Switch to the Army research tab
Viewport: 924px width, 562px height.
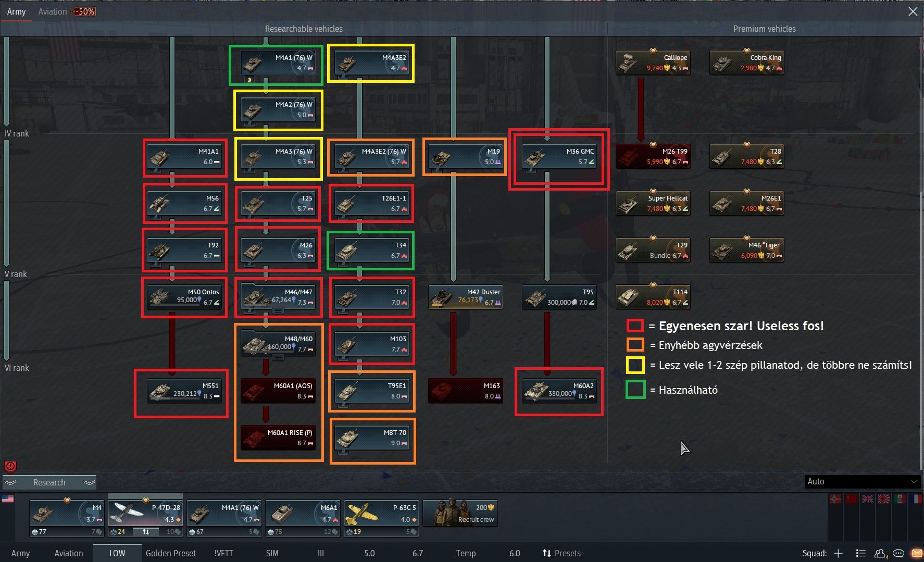coord(16,11)
